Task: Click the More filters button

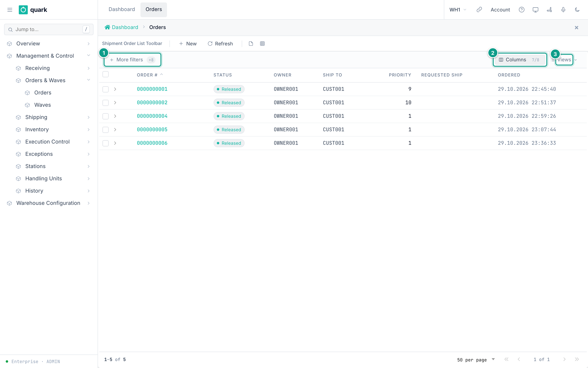Action: pos(133,60)
